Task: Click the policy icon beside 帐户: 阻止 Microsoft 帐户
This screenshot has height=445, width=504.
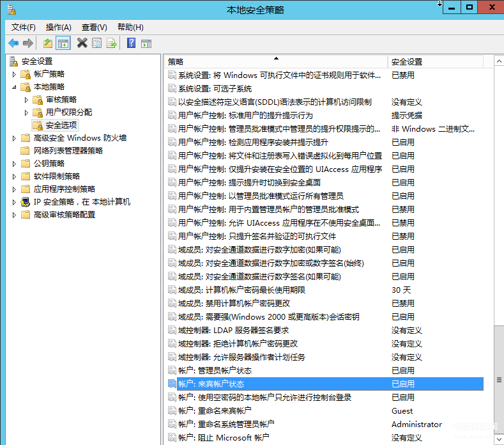Action: coord(172,437)
